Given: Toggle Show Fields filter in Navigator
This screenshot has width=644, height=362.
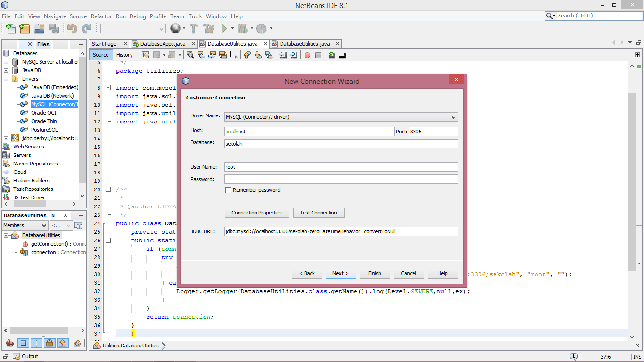Looking at the screenshot, I should 24,343.
